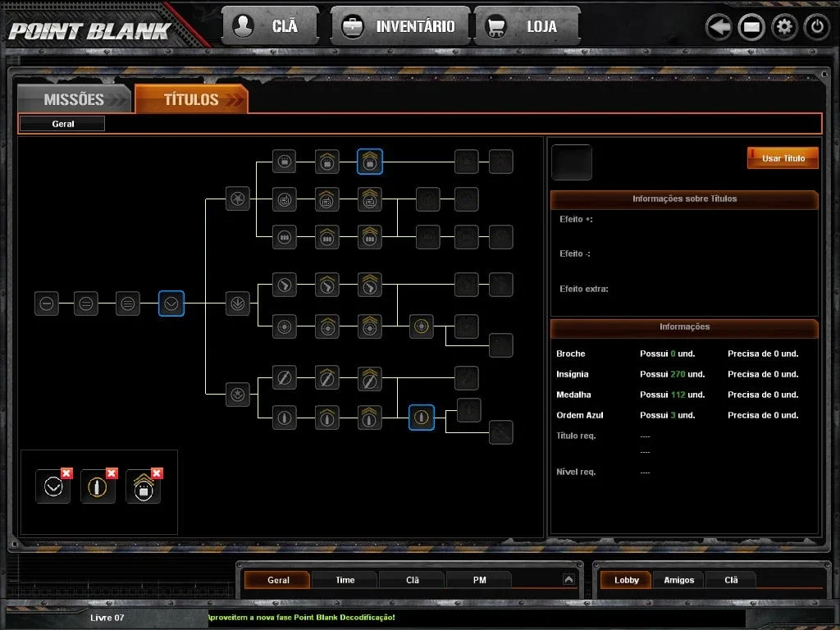Select the highlighted gold bullet title in the tree
The width and height of the screenshot is (840, 630).
(x=422, y=418)
